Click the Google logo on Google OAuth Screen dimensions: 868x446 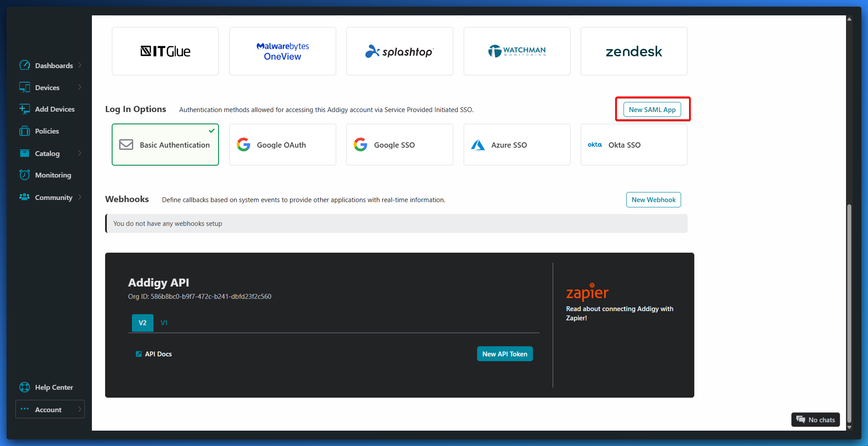tap(244, 145)
